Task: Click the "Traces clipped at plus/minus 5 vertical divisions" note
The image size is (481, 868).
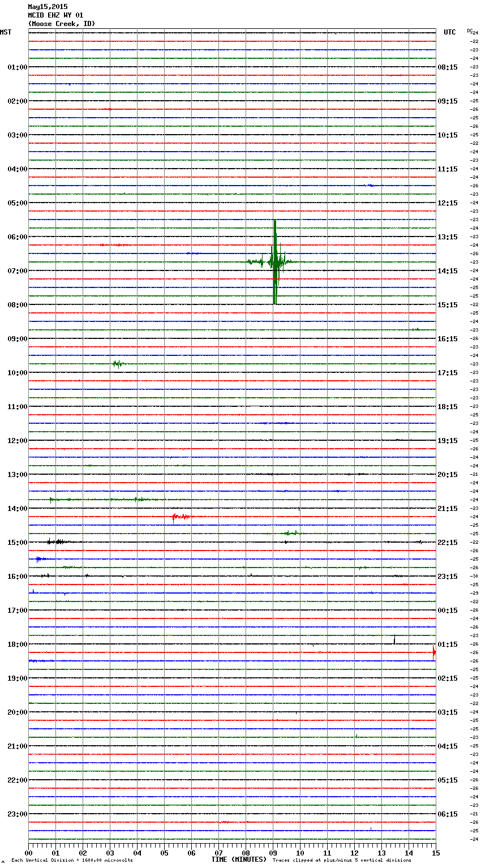Action: [342, 861]
